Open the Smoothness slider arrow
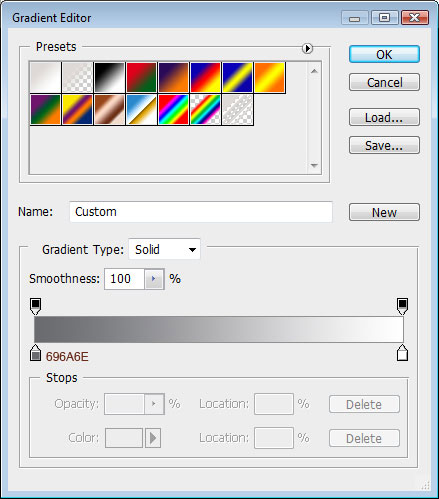The image size is (439, 499). [x=154, y=279]
